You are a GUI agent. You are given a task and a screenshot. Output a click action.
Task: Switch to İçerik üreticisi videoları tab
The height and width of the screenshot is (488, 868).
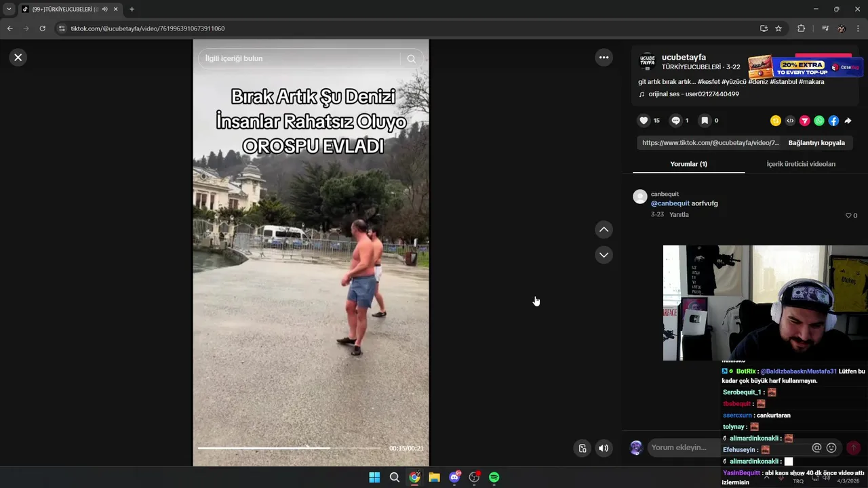coord(801,164)
